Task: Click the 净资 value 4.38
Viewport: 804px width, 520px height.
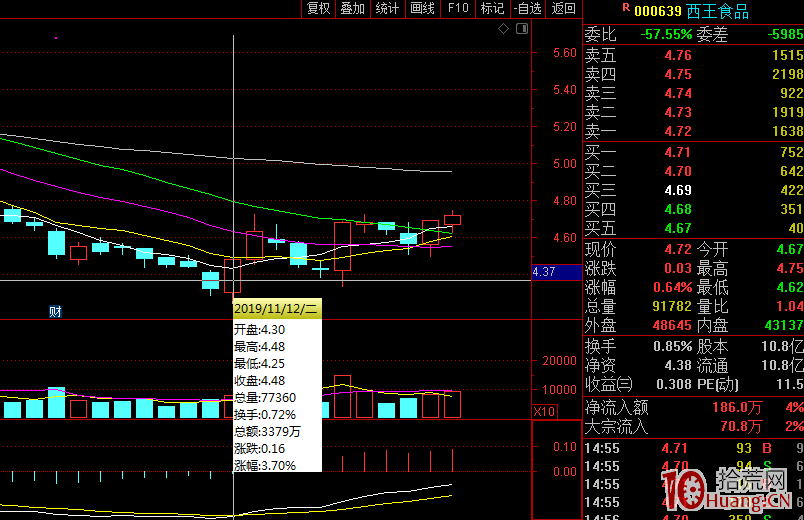Action: point(678,365)
